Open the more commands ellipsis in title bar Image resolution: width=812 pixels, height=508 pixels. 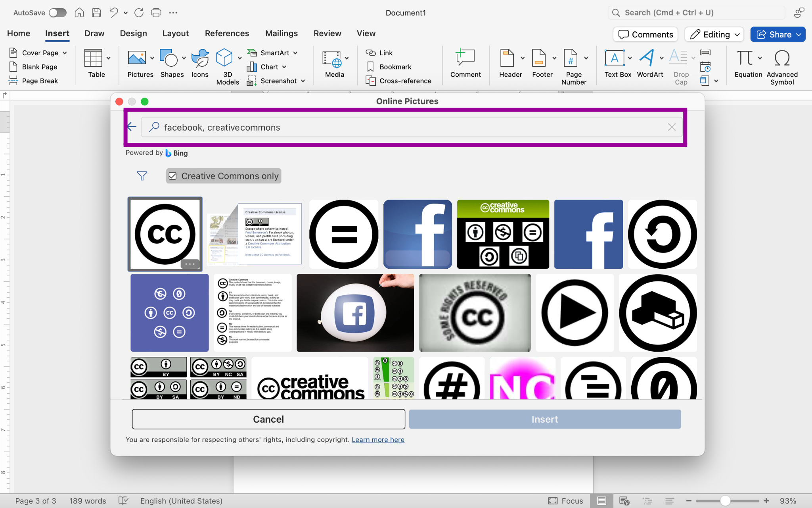(173, 13)
